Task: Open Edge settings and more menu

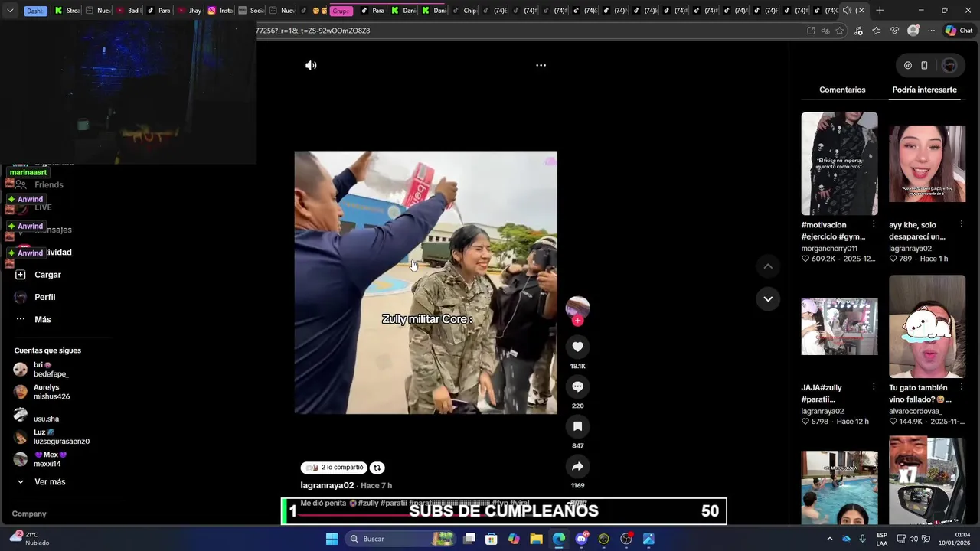Action: pyautogui.click(x=931, y=31)
